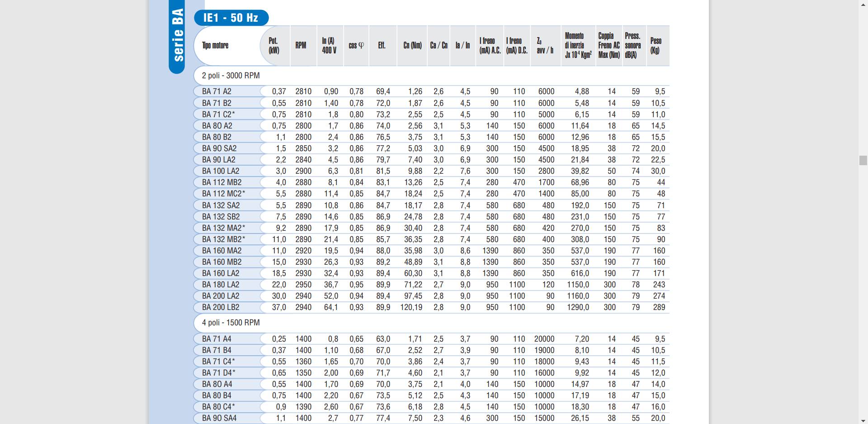Click the 'IE1 - 50 Hz' heading badge
This screenshot has height=424, width=868.
(231, 18)
